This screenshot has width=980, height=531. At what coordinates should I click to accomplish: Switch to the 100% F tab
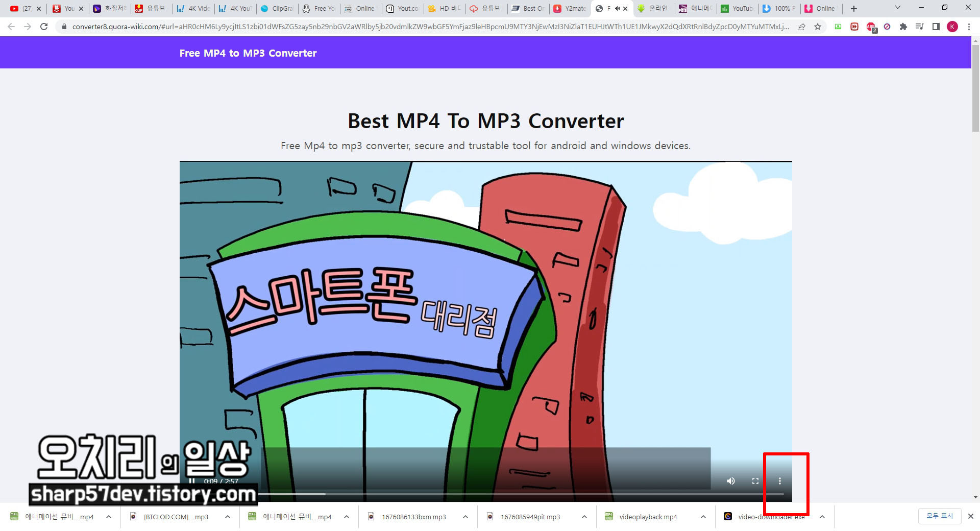pyautogui.click(x=779, y=9)
